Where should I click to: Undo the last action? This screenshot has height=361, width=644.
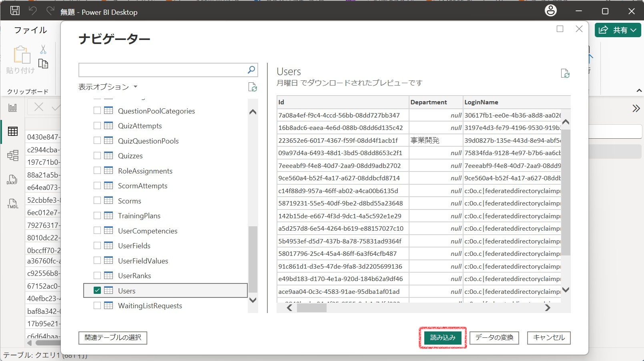33,10
